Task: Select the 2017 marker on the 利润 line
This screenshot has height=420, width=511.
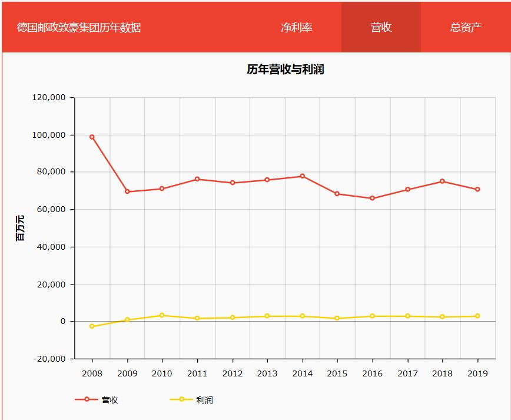Action: click(x=409, y=316)
